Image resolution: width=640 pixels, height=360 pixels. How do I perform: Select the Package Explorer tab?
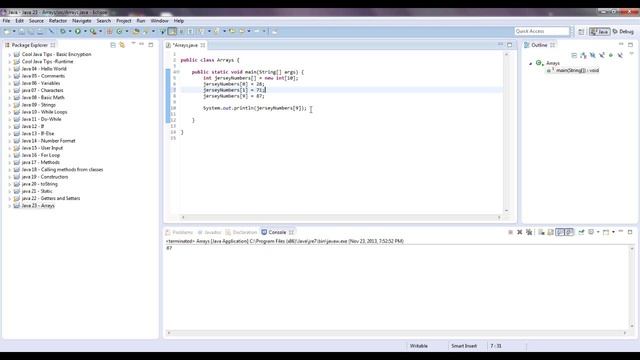point(30,45)
